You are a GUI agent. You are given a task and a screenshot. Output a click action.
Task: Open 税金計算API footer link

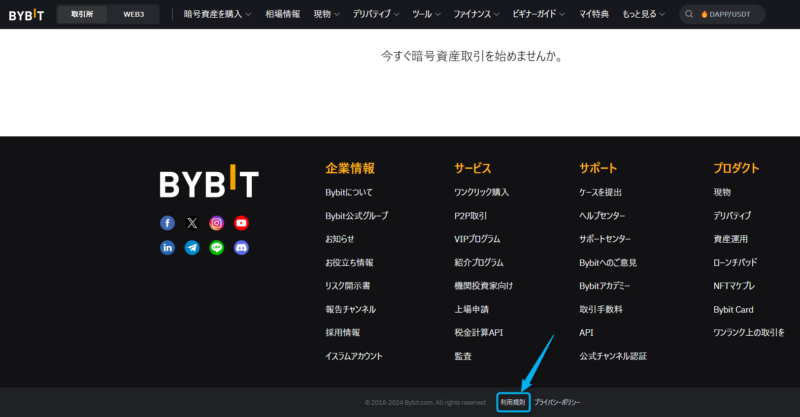(x=479, y=333)
